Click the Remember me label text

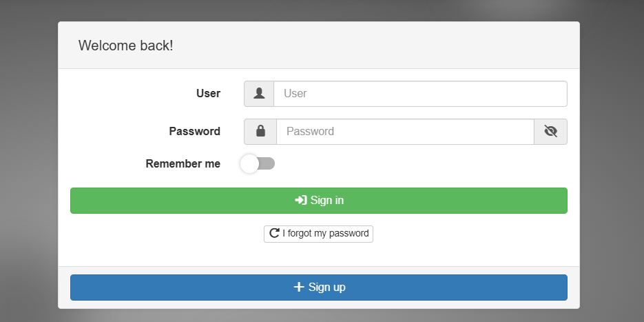point(183,163)
